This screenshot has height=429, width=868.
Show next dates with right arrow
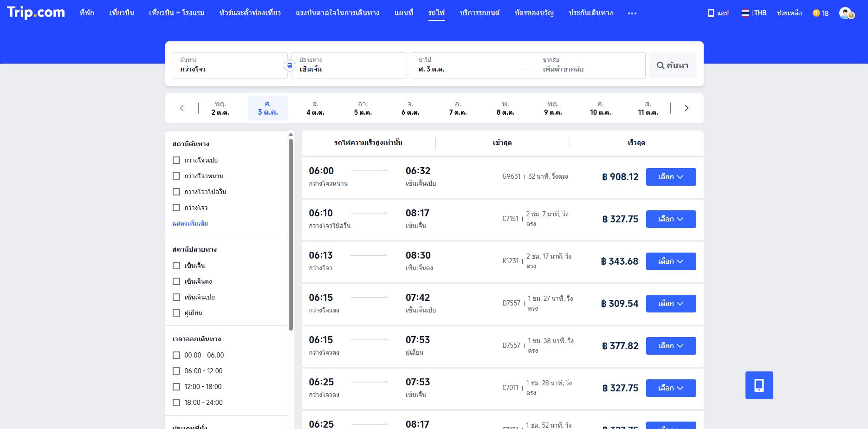click(x=687, y=108)
